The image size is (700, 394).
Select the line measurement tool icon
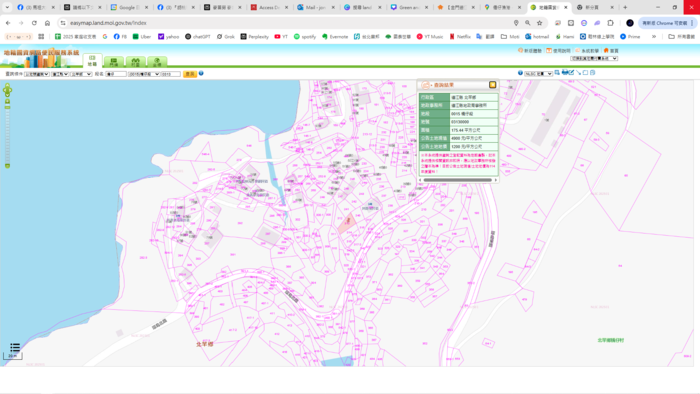click(579, 72)
